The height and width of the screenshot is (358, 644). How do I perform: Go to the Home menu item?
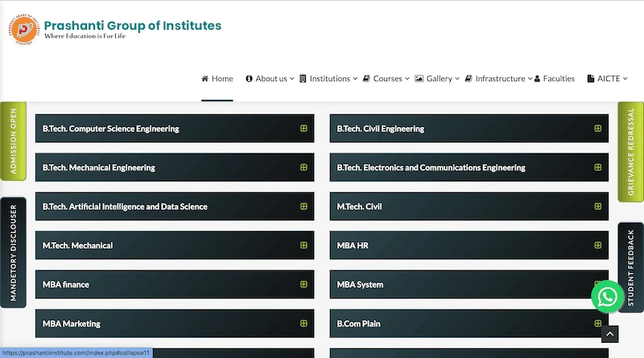(217, 79)
